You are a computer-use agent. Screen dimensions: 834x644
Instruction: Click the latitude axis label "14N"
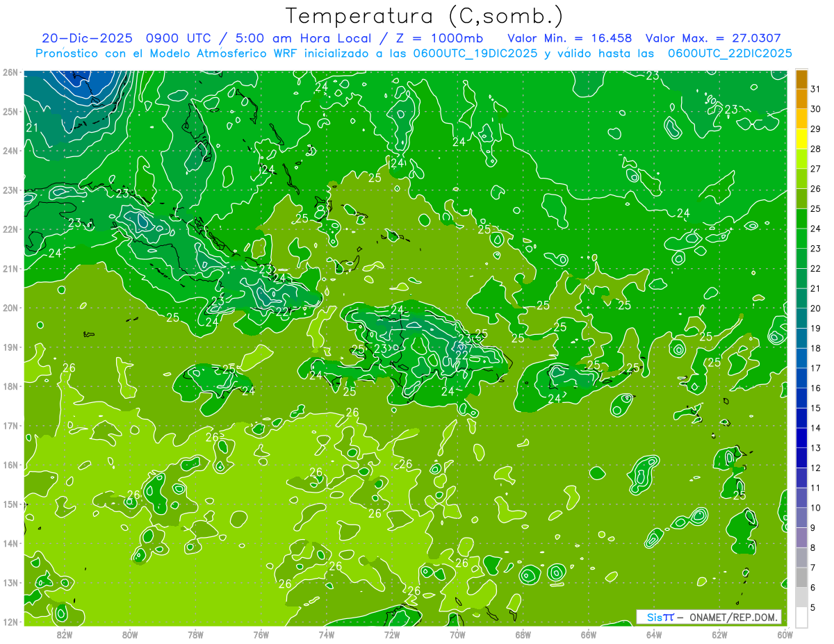point(10,543)
